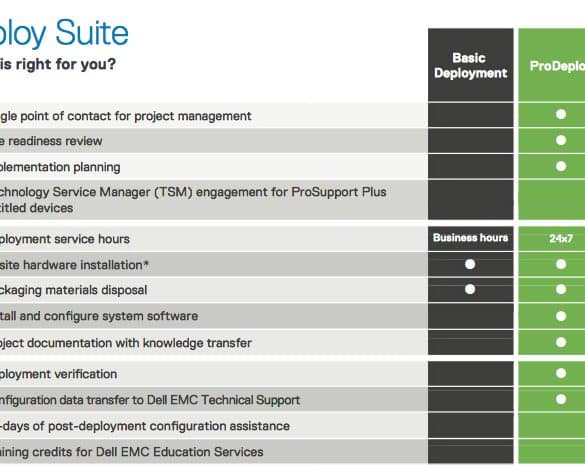
Task: Click ProDeploy dot for deployment verification row
Action: [x=561, y=373]
